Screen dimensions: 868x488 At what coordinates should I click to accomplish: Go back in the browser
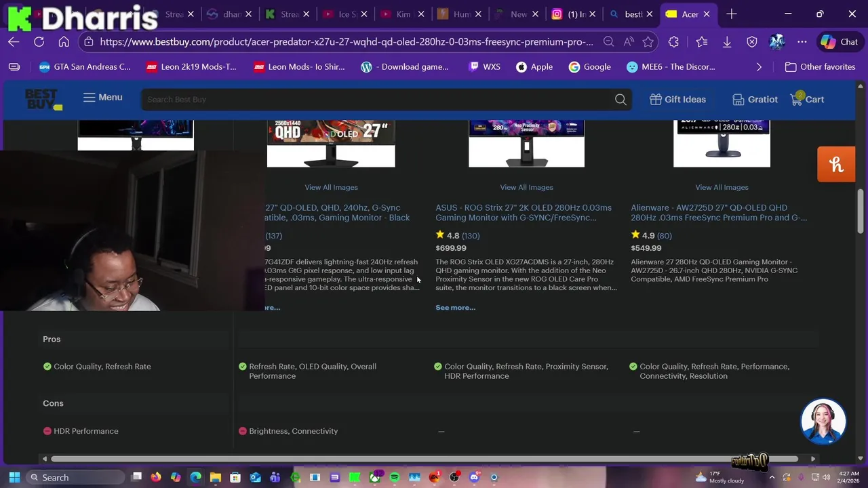tap(14, 42)
